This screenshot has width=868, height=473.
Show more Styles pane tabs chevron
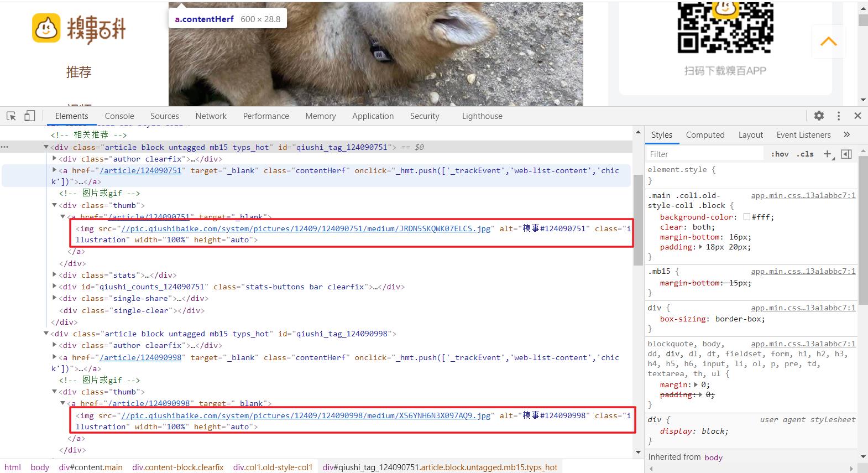(x=846, y=134)
